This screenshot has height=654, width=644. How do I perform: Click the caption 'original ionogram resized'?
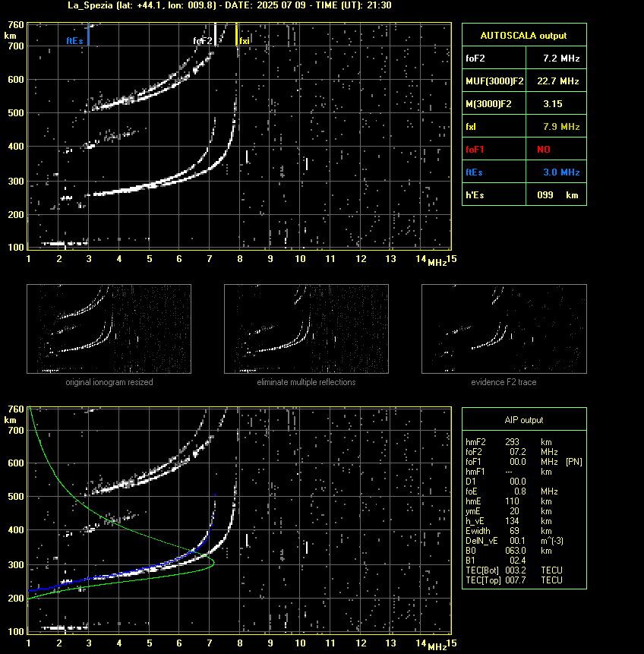pos(109,382)
